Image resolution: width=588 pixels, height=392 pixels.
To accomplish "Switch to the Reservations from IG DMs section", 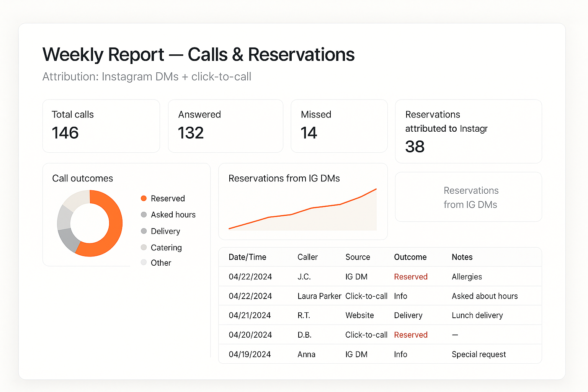I will click(x=284, y=178).
